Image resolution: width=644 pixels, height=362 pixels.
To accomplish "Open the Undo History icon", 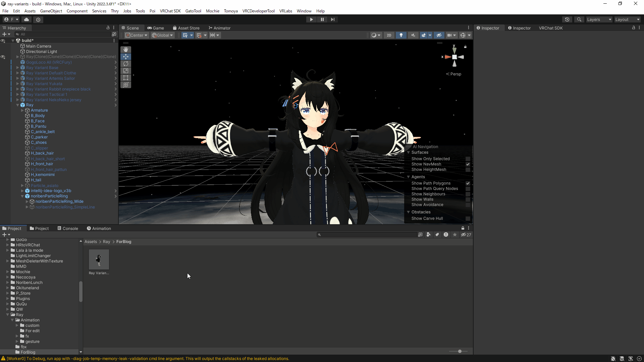I will click(567, 19).
